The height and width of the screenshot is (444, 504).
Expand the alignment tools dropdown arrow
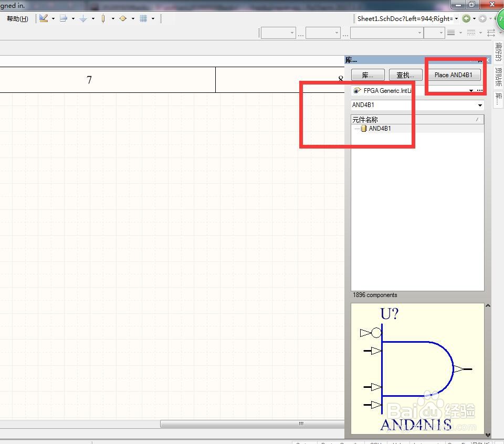73,19
